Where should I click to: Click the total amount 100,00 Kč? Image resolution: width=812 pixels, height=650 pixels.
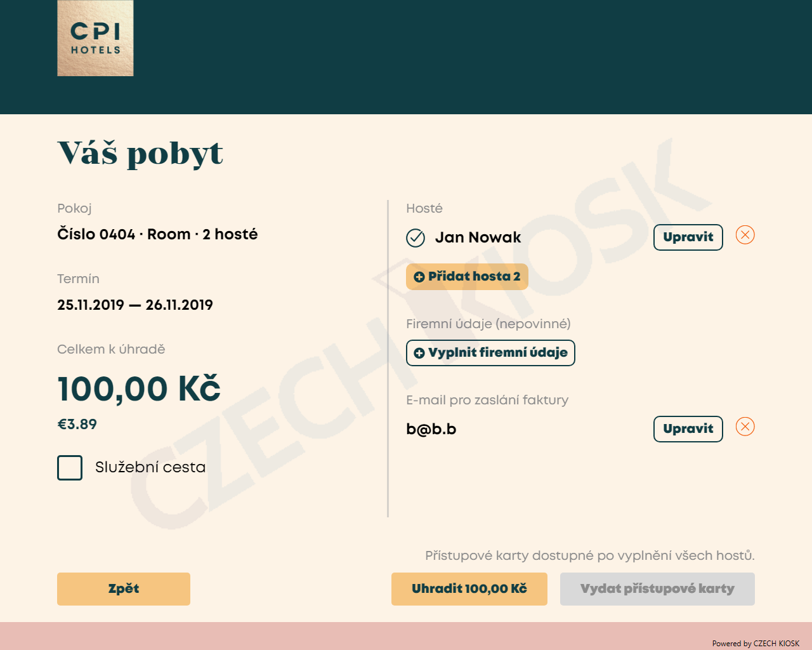point(139,388)
